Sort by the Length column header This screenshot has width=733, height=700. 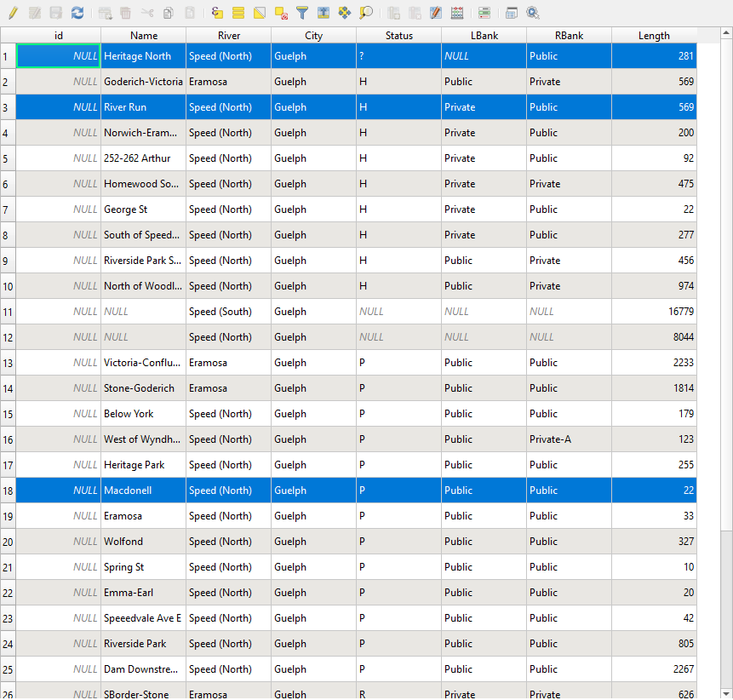click(x=653, y=36)
